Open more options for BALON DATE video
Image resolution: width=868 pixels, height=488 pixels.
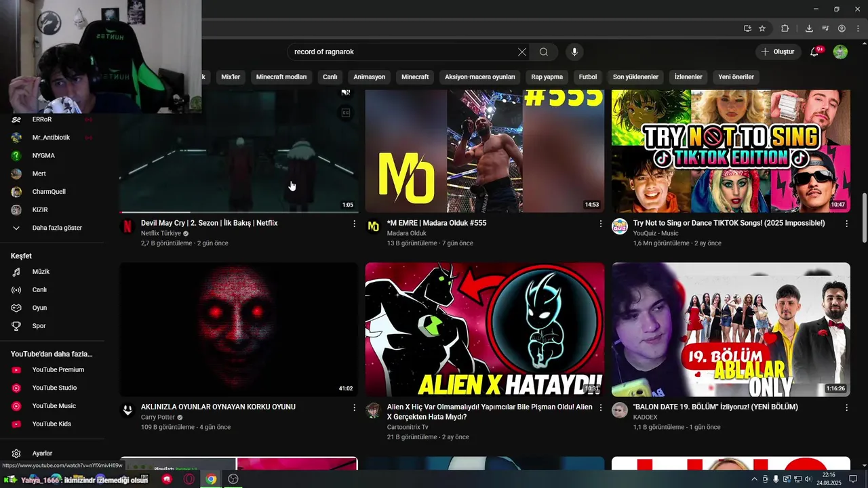point(846,407)
